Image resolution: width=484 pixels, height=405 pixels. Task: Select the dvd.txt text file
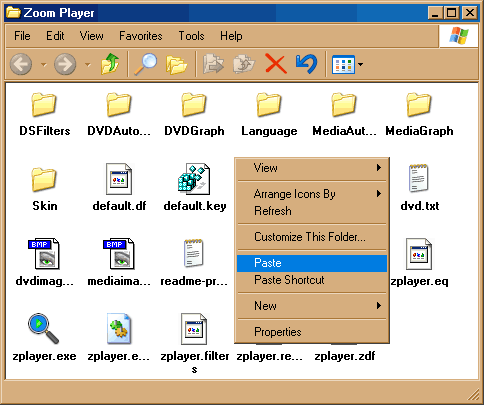[419, 188]
